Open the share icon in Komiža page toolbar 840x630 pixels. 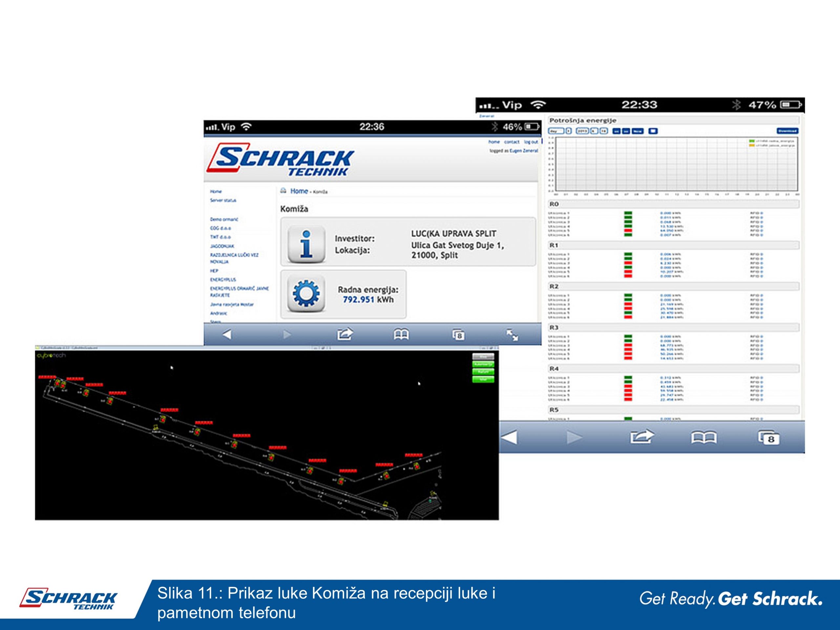point(345,334)
